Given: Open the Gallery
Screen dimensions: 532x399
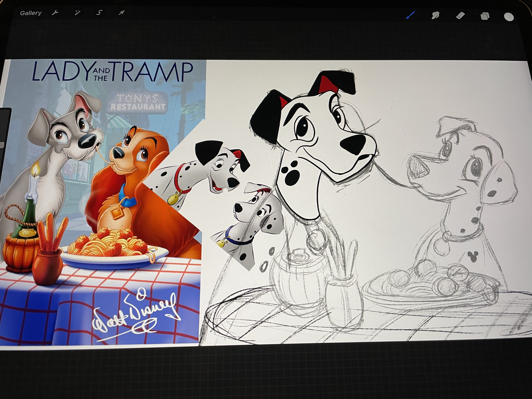Looking at the screenshot, I should 31,13.
